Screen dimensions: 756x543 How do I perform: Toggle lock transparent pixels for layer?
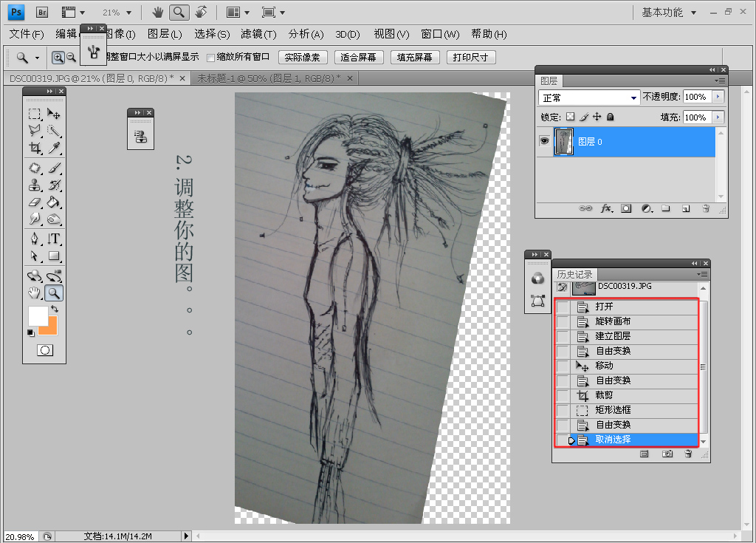coord(570,117)
